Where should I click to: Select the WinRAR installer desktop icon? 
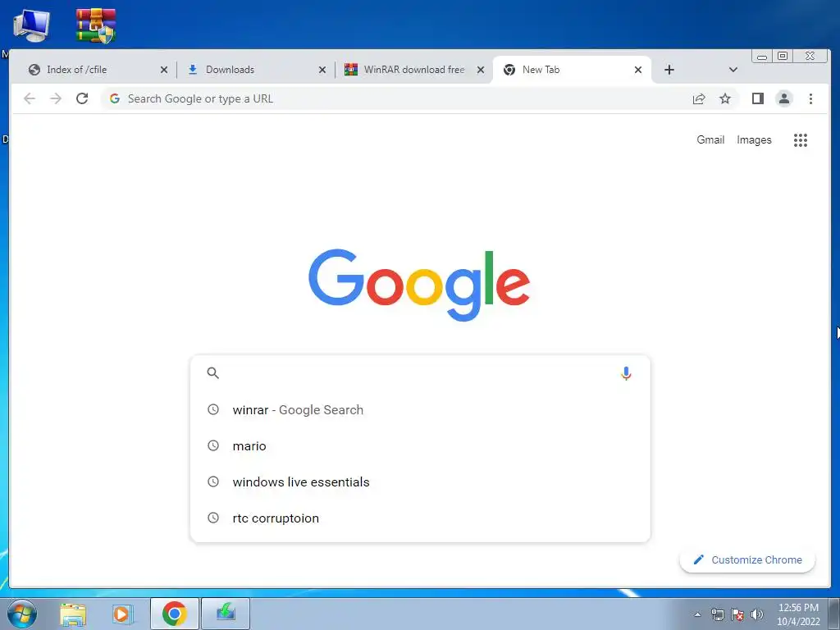click(95, 25)
